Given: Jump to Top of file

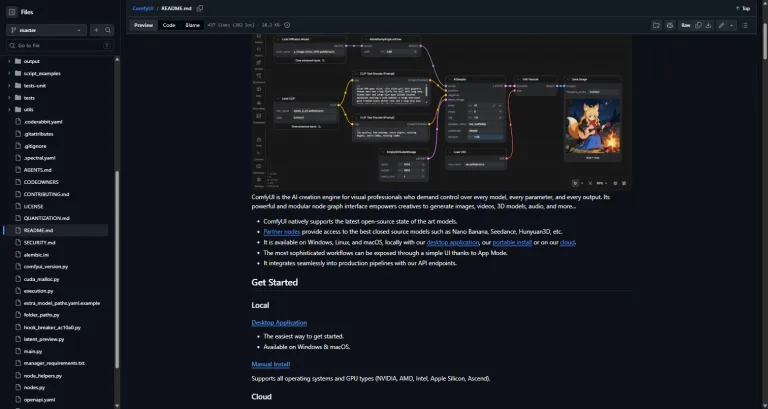Looking at the screenshot, I should (743, 8).
